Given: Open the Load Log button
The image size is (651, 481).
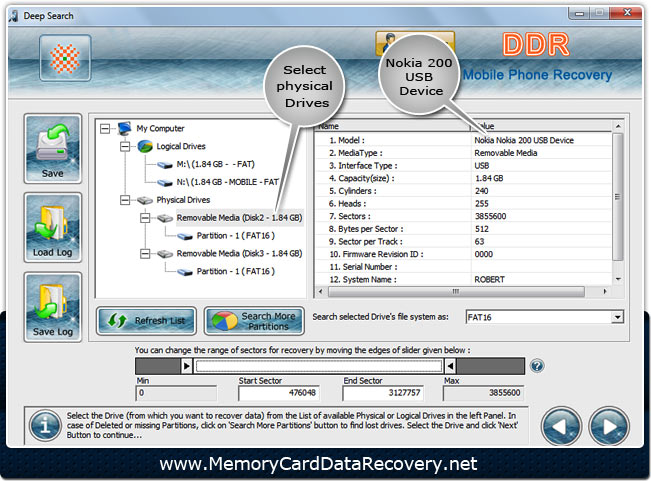Looking at the screenshot, I should [x=53, y=227].
